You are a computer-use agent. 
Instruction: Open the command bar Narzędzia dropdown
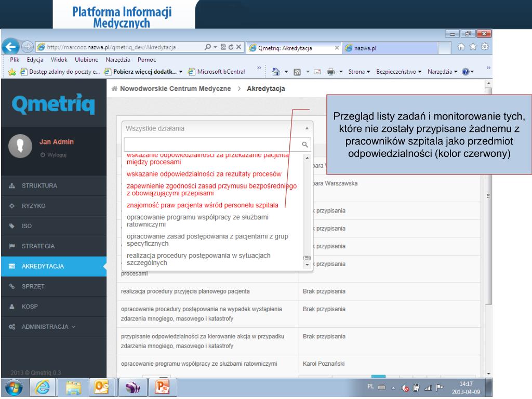(443, 72)
